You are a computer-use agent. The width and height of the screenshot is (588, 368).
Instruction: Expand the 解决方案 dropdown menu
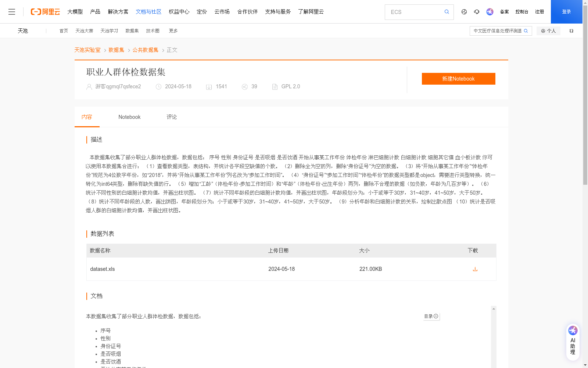[118, 11]
